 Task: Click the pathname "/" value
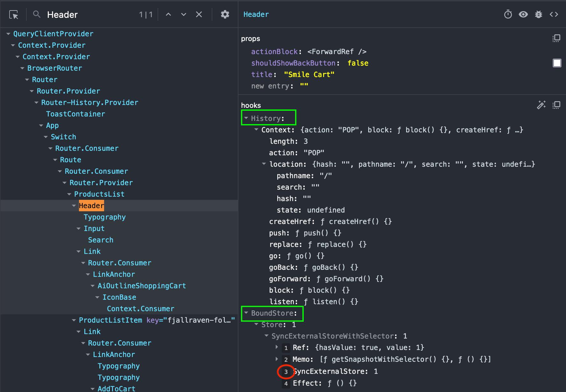[326, 176]
